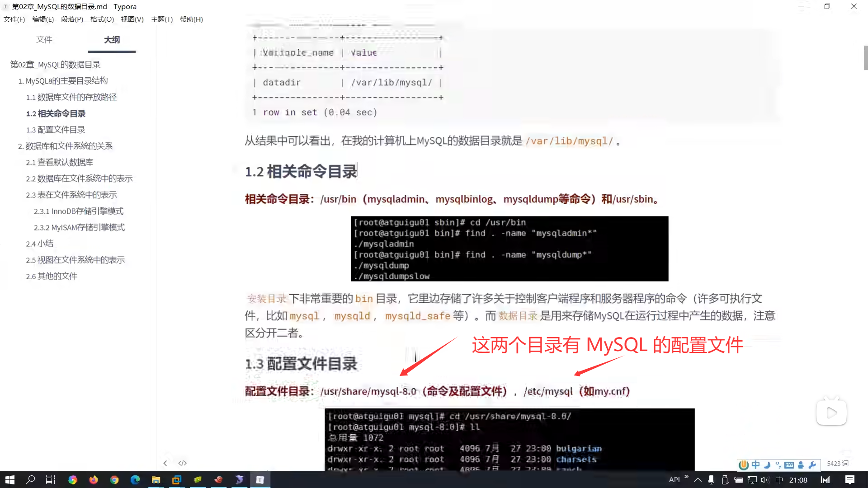Image resolution: width=868 pixels, height=488 pixels.
Task: Click the floating video play button
Action: (831, 412)
